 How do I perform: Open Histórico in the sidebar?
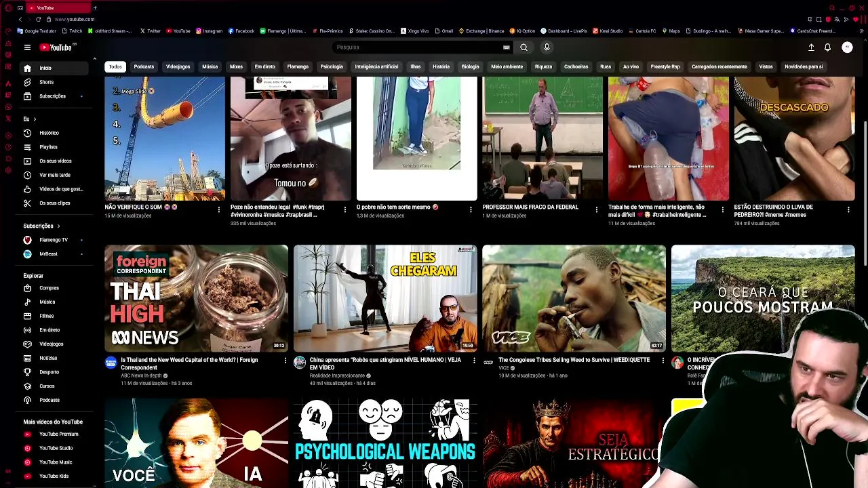tap(54, 133)
